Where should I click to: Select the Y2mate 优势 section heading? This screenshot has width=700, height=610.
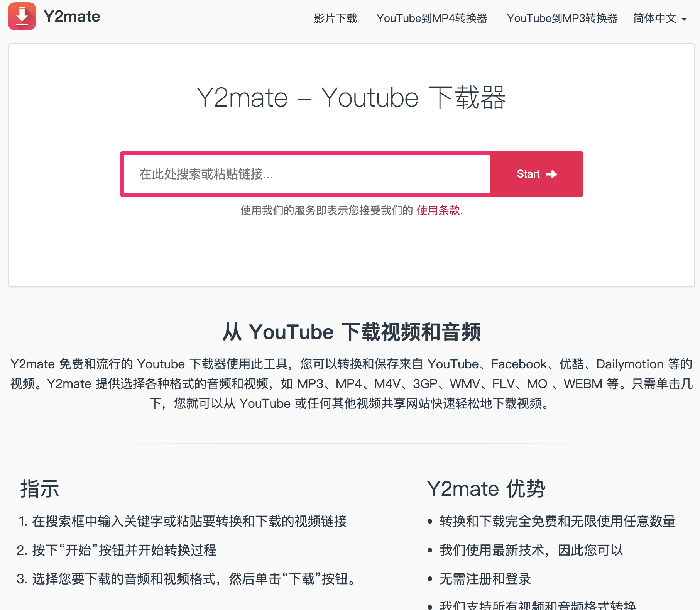click(486, 489)
